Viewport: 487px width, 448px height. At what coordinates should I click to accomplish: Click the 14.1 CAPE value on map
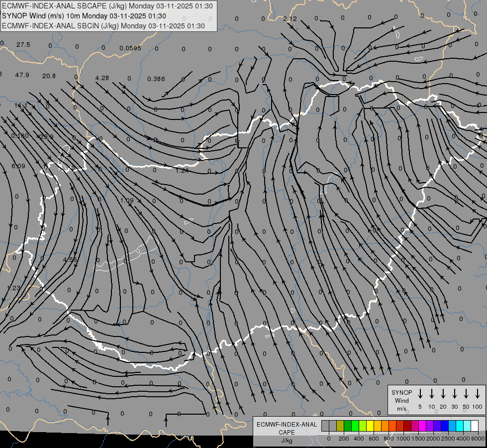point(21,106)
